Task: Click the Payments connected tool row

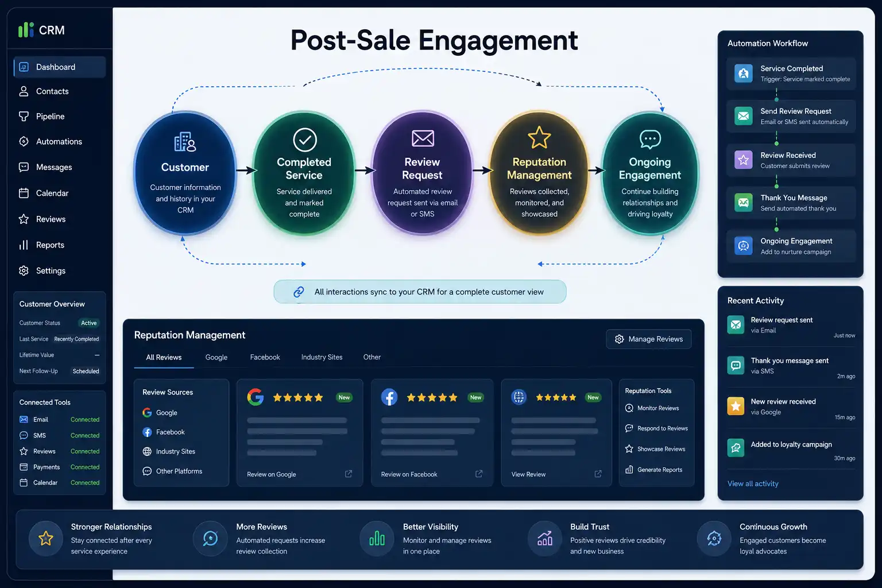Action: 60,467
